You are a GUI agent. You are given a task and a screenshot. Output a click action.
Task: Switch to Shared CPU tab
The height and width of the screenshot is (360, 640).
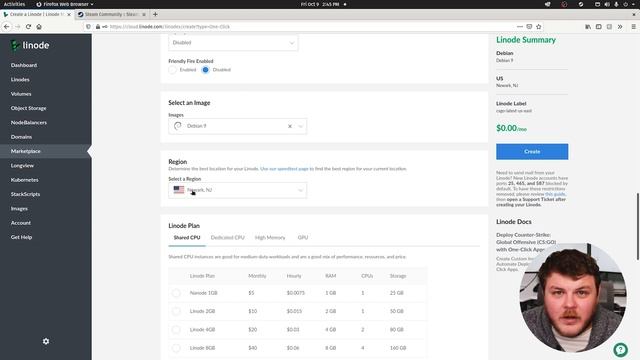(187, 238)
